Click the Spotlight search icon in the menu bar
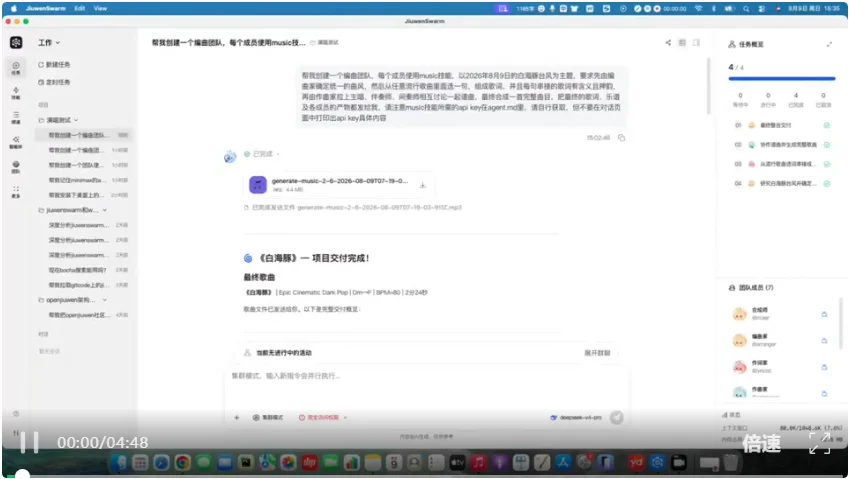Screen dimensions: 849x479 point(746,9)
